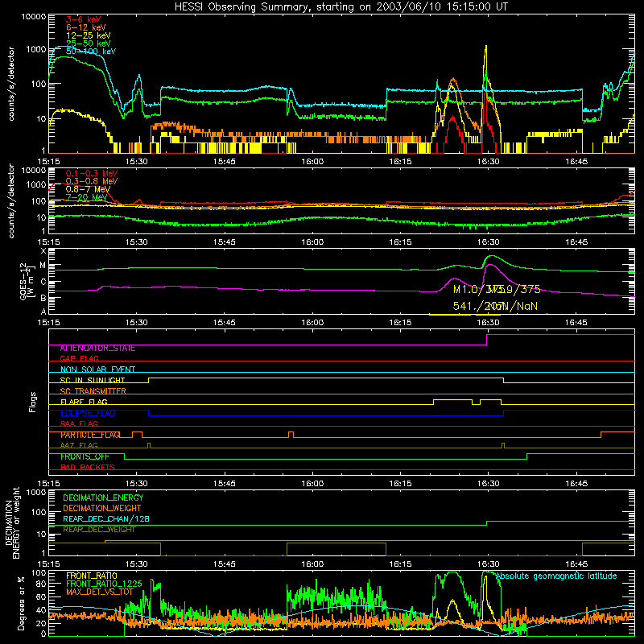Viewport: 644px width, 644px height.
Task: Click the MAX_DET_VS_TOT legend label
Action: (100, 592)
